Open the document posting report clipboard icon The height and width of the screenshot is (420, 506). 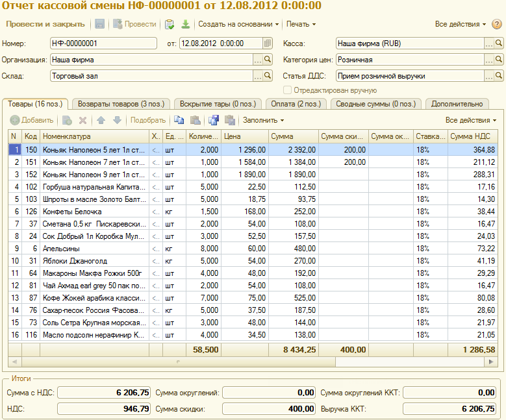coord(169,24)
